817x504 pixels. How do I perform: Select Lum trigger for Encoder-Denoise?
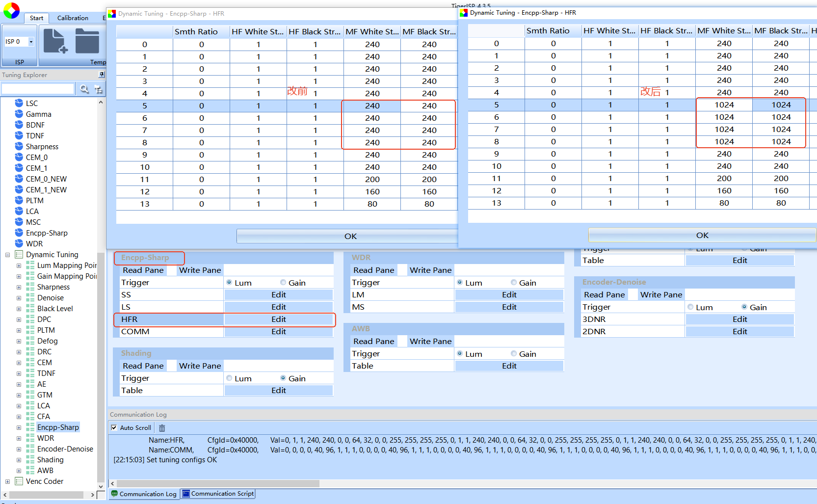coord(690,307)
